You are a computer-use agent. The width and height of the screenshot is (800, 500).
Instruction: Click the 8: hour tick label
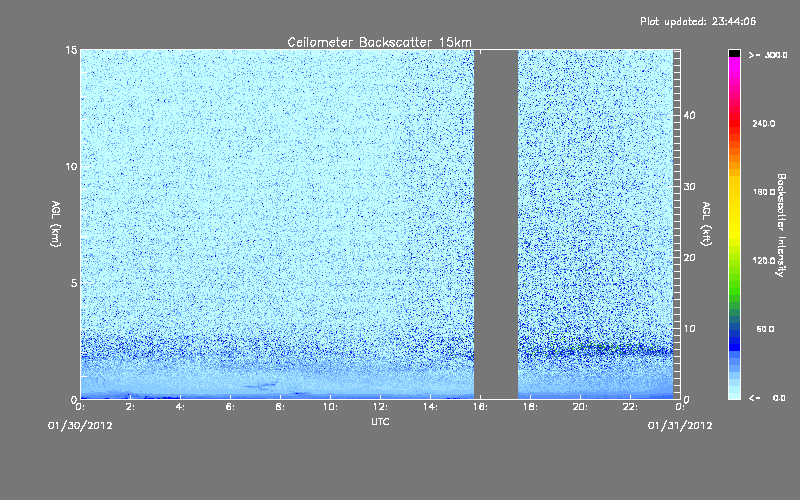pyautogui.click(x=281, y=407)
